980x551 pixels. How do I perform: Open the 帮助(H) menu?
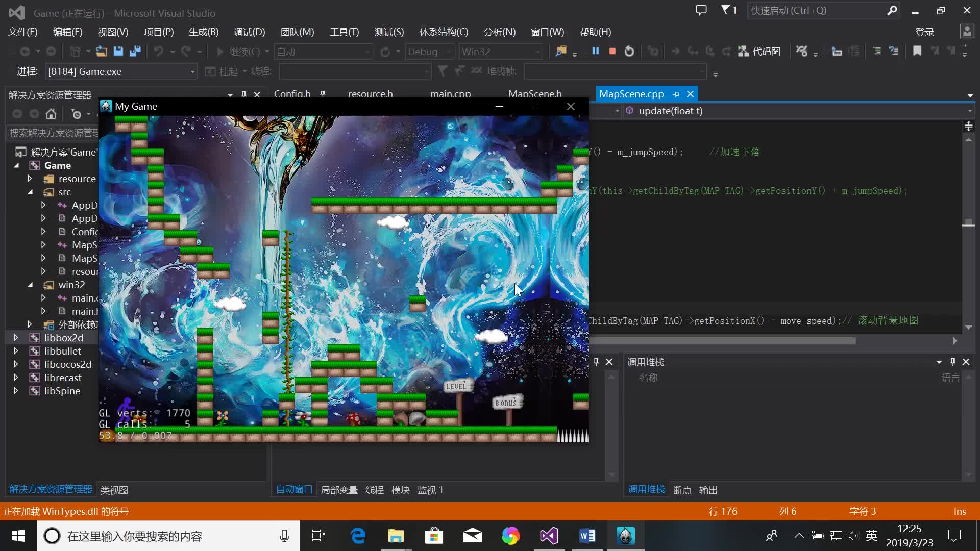coord(596,32)
